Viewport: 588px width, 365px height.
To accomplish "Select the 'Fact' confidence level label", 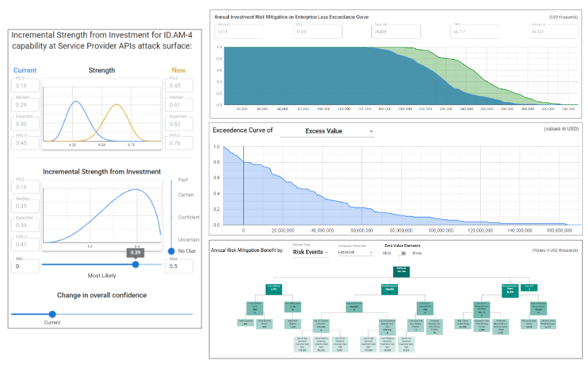I will [x=183, y=180].
